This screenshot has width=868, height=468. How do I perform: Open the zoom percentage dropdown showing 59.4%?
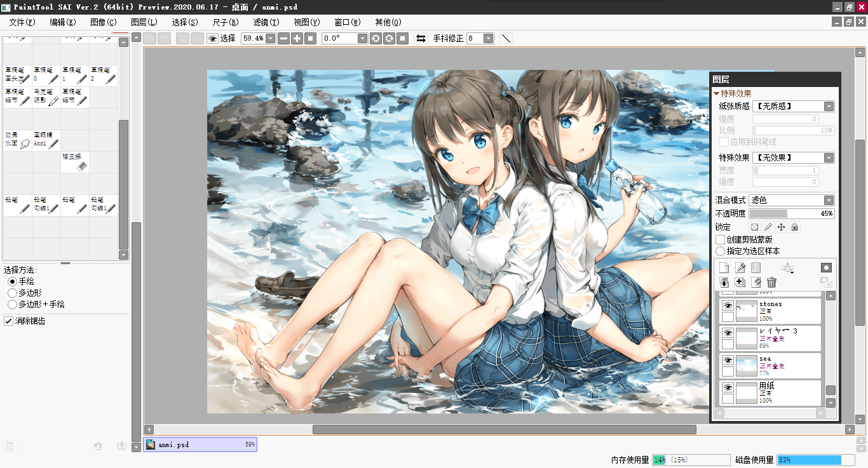coord(271,38)
